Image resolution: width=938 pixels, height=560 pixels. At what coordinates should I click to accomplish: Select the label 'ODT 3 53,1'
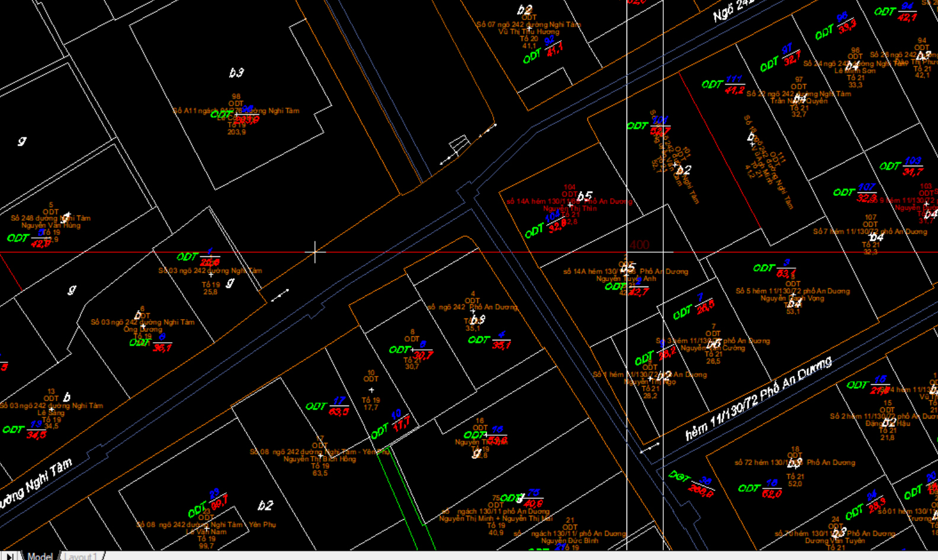pos(775,268)
